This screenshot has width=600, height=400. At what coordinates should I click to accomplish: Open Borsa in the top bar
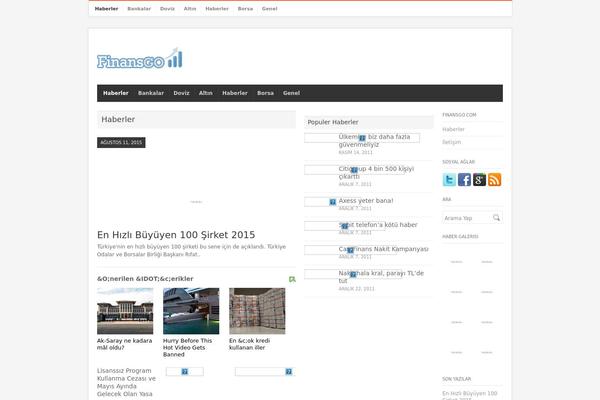pos(245,8)
